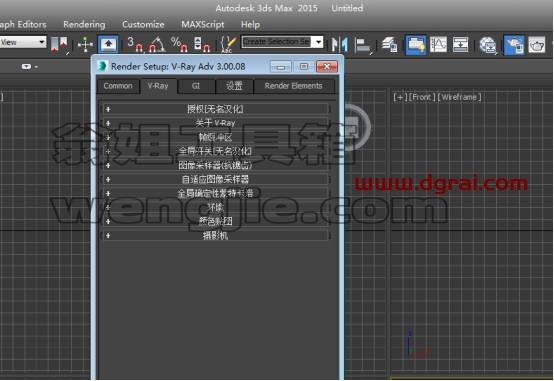The width and height of the screenshot is (554, 381).
Task: Click the [+] viewport menu label
Action: tap(400, 97)
